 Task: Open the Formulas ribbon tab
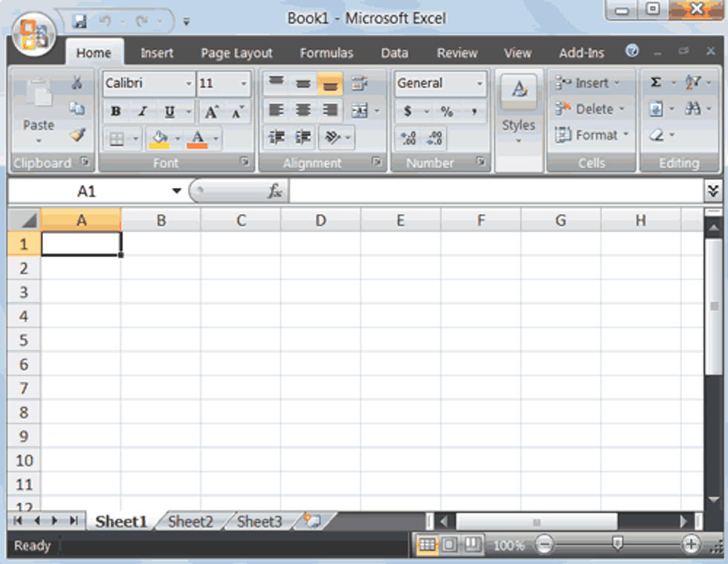326,53
